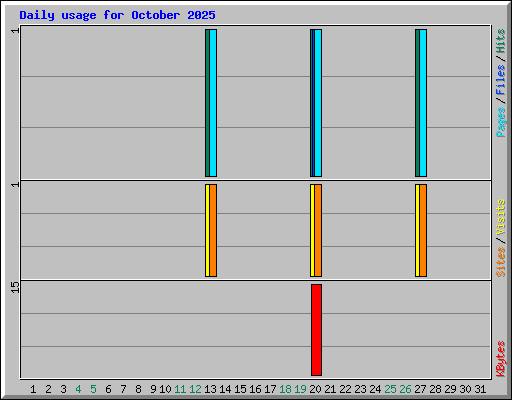This screenshot has width=512, height=400.
Task: Select the orange Sites bar on day 20
Action: 318,230
